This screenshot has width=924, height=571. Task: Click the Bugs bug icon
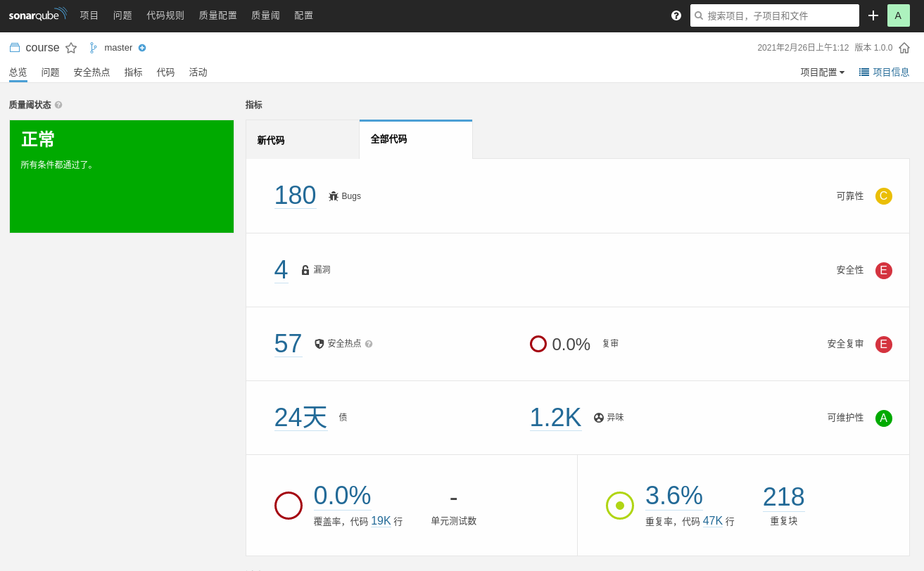334,196
